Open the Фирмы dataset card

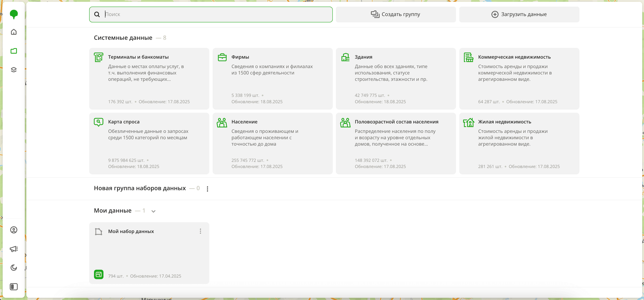coord(272,78)
